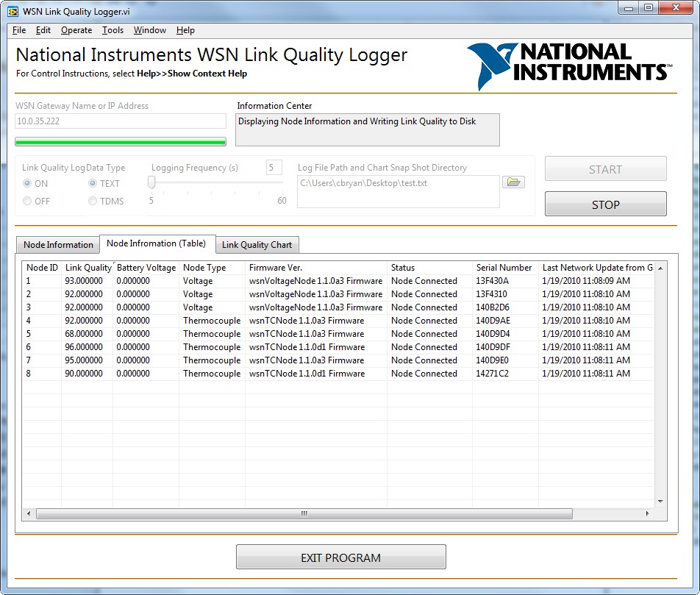Maximize the WSN Link Quality Logger window
700x595 pixels.
(x=649, y=7)
